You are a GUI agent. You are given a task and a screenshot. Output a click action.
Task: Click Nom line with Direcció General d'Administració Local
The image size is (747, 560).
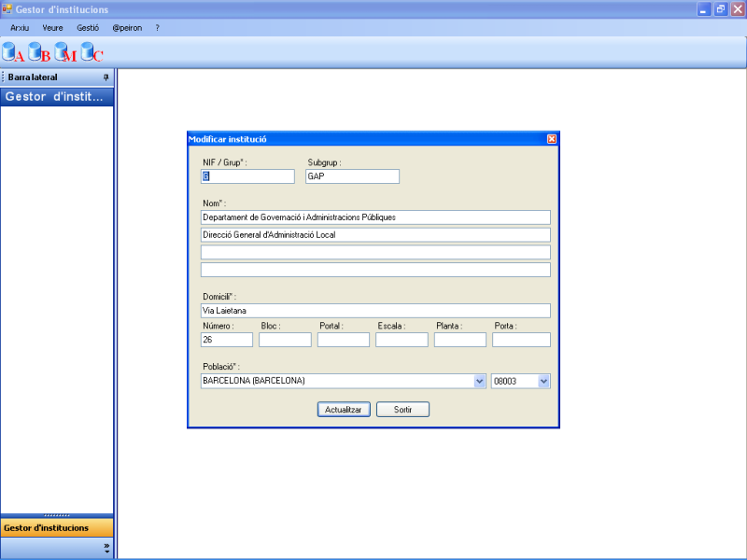point(375,235)
